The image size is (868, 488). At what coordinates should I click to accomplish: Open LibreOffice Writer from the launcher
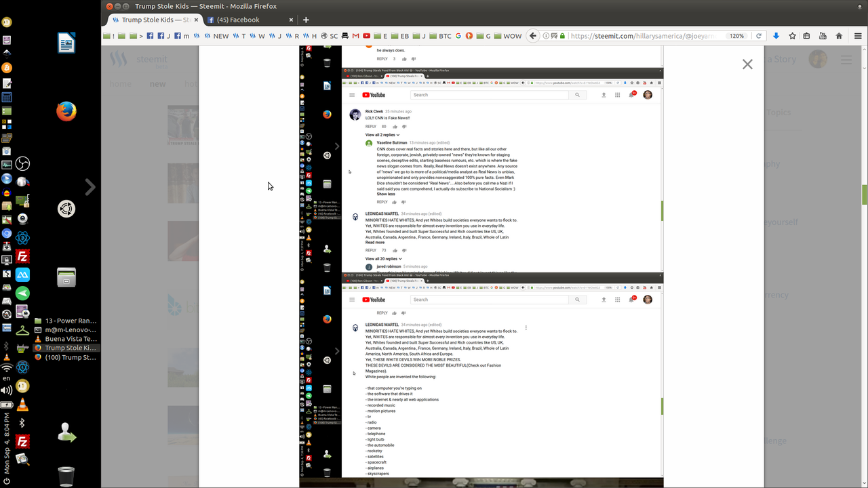(x=66, y=44)
